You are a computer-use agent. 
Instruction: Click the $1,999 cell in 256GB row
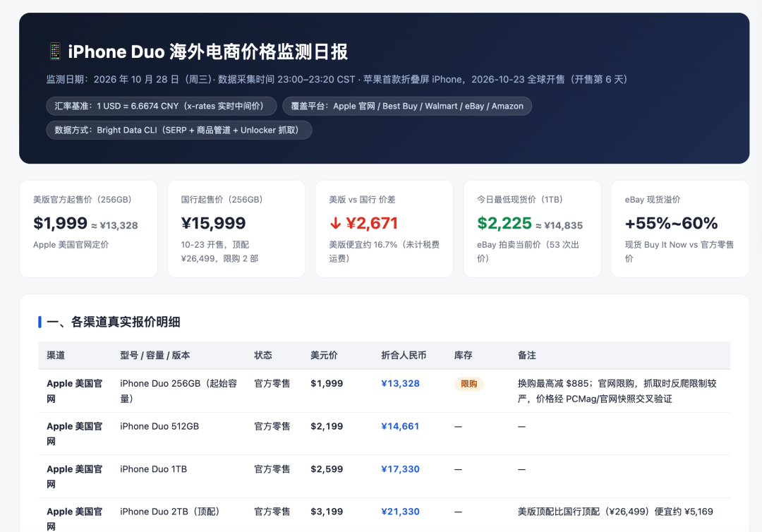[327, 383]
